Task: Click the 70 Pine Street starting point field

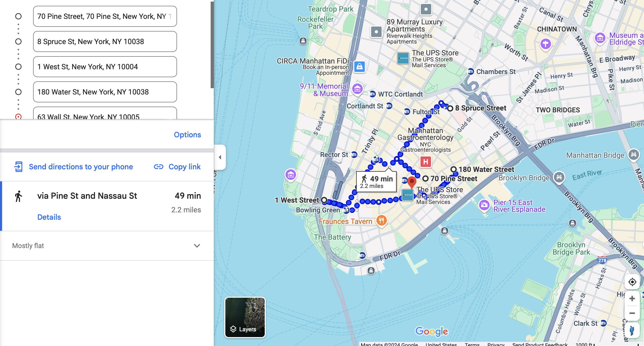Action: (x=105, y=16)
